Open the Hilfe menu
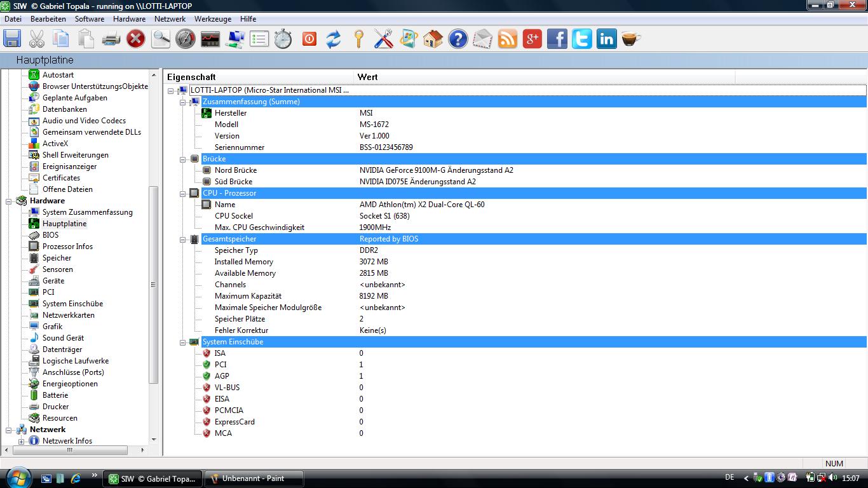Screen dimensions: 868x488 (248, 19)
